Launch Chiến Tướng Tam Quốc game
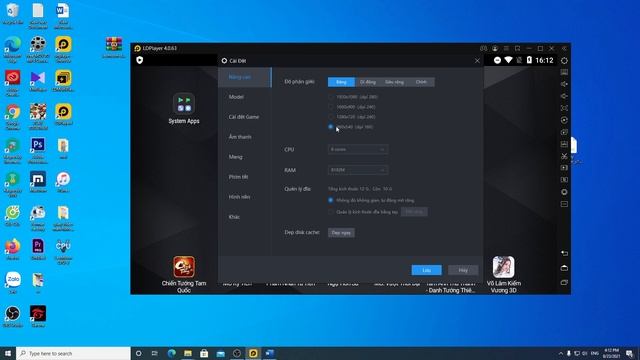 coord(184,274)
